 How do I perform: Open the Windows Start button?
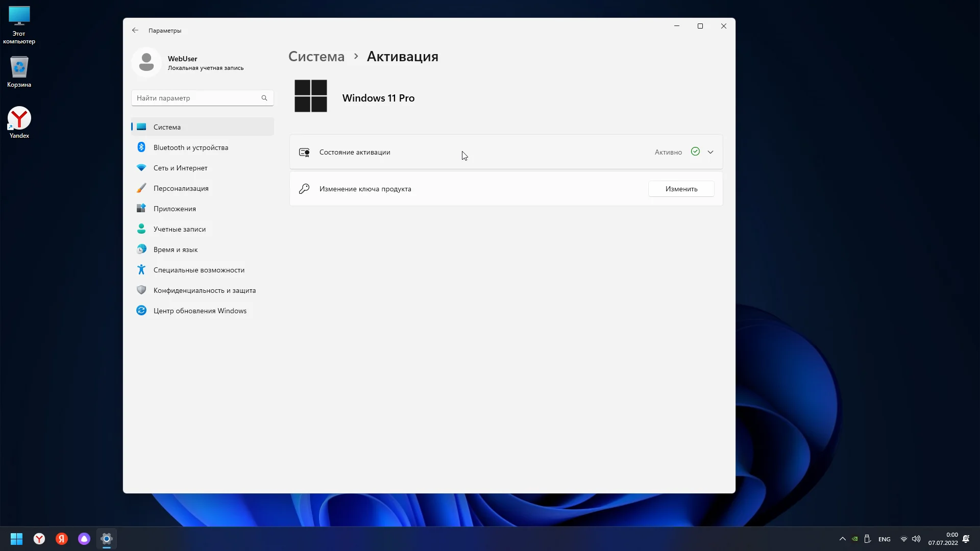tap(16, 539)
